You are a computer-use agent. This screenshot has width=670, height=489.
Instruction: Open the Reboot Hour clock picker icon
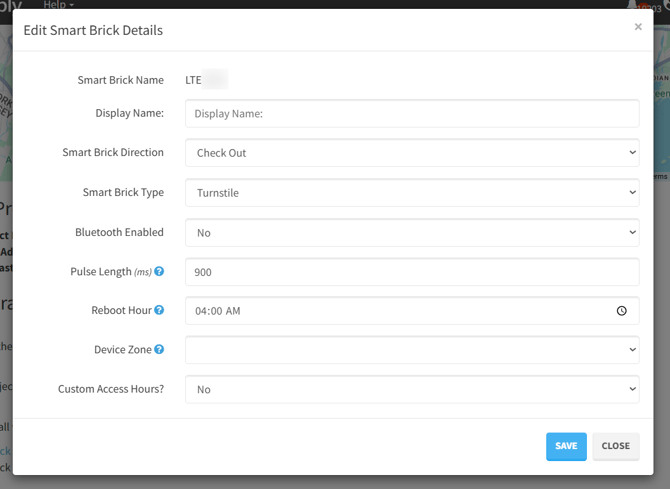point(621,311)
